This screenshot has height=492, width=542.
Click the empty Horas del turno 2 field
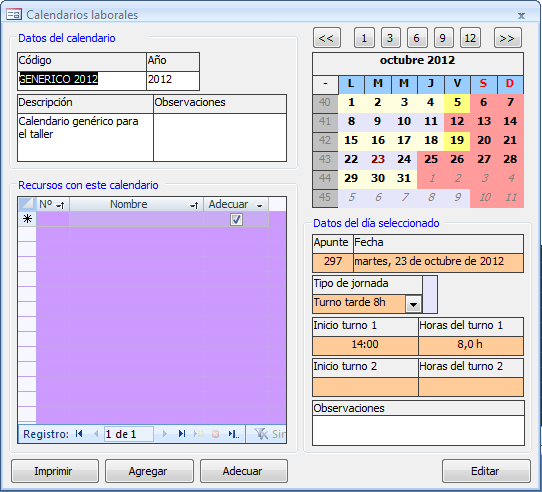(x=471, y=387)
